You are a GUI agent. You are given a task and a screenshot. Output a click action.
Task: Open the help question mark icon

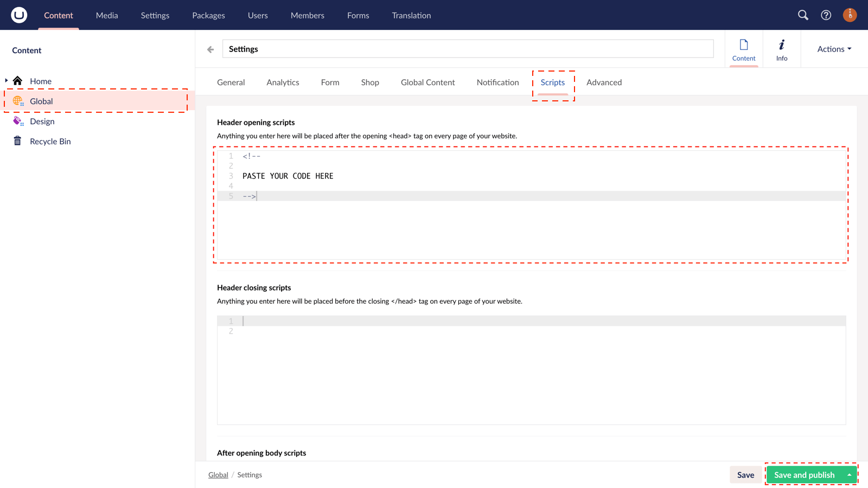pos(826,15)
